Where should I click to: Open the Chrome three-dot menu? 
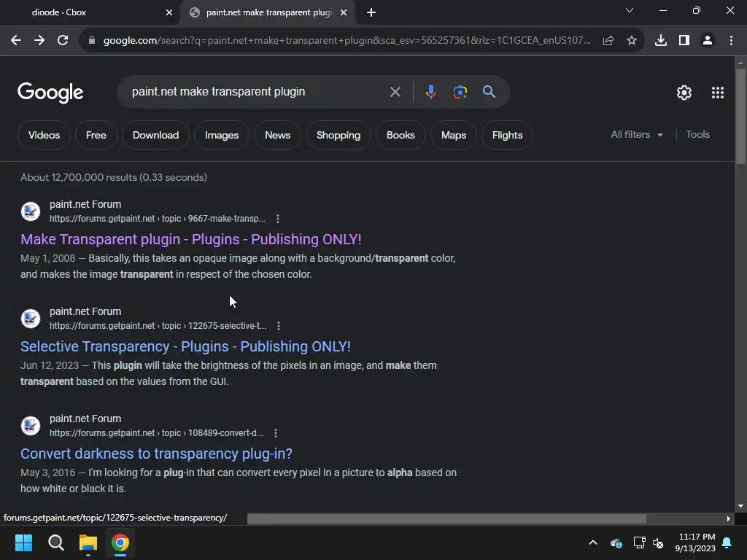(x=731, y=41)
